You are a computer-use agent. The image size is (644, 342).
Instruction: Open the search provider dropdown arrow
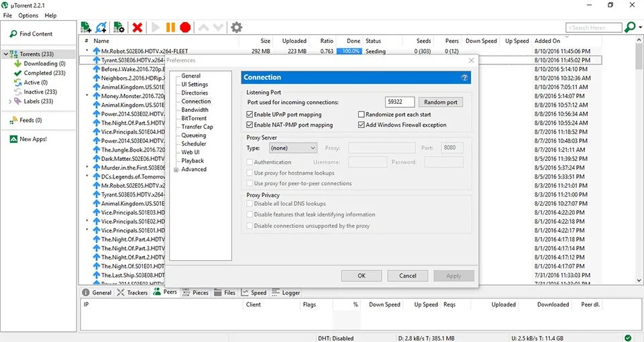point(640,28)
